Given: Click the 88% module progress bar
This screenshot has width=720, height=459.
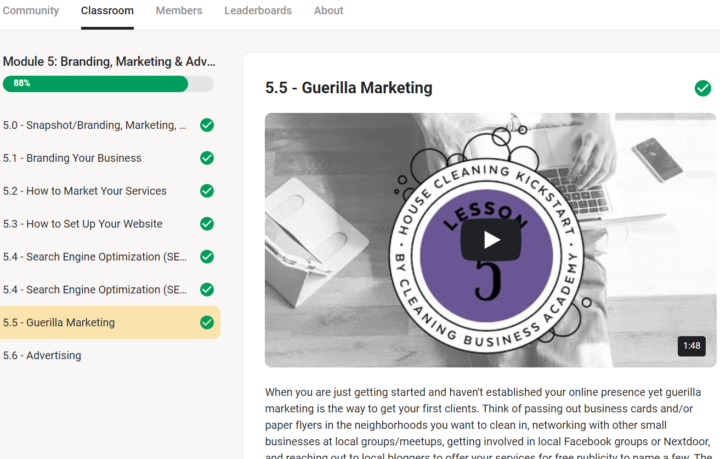Looking at the screenshot, I should pos(108,84).
